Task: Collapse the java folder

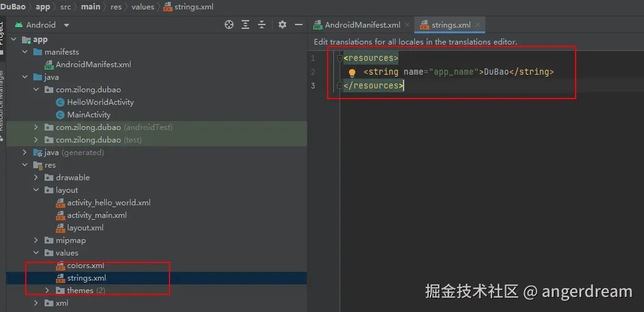Action: [x=25, y=77]
